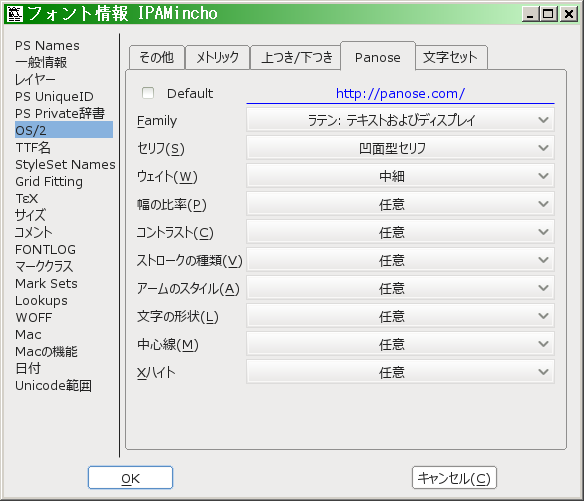Select コメント in the sidebar
Image resolution: width=584 pixels, height=501 pixels.
[34, 232]
